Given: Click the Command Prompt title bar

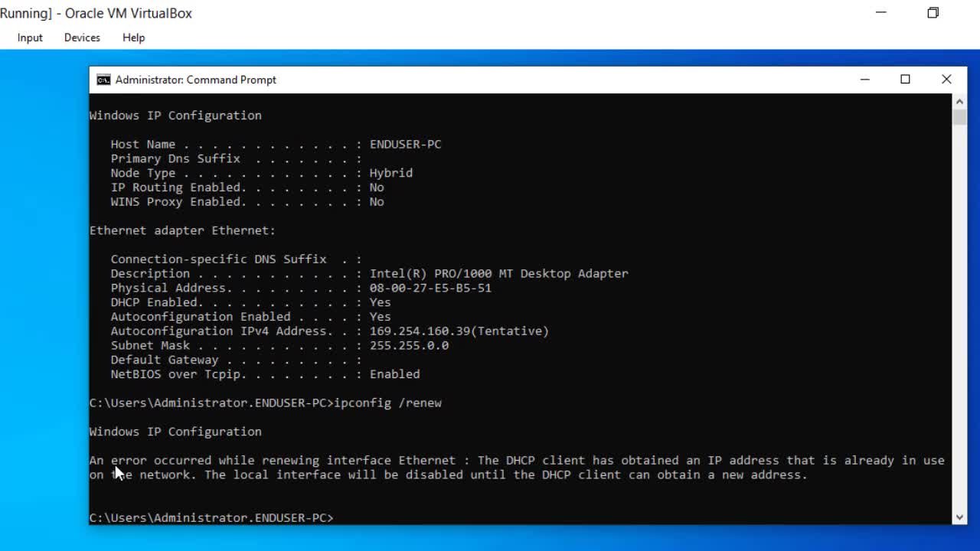Looking at the screenshot, I should point(459,80).
